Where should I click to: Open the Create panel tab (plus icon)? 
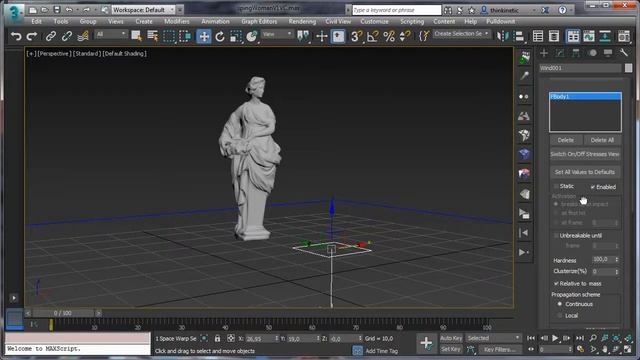544,53
